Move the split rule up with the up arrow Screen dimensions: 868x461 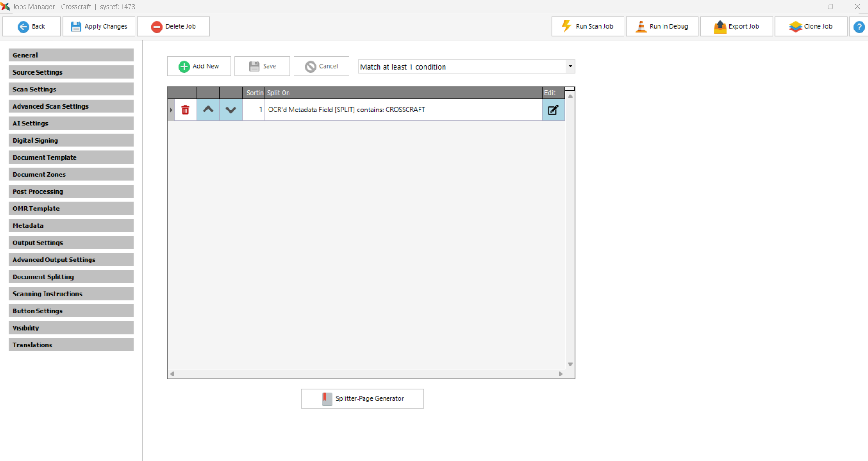[208, 110]
